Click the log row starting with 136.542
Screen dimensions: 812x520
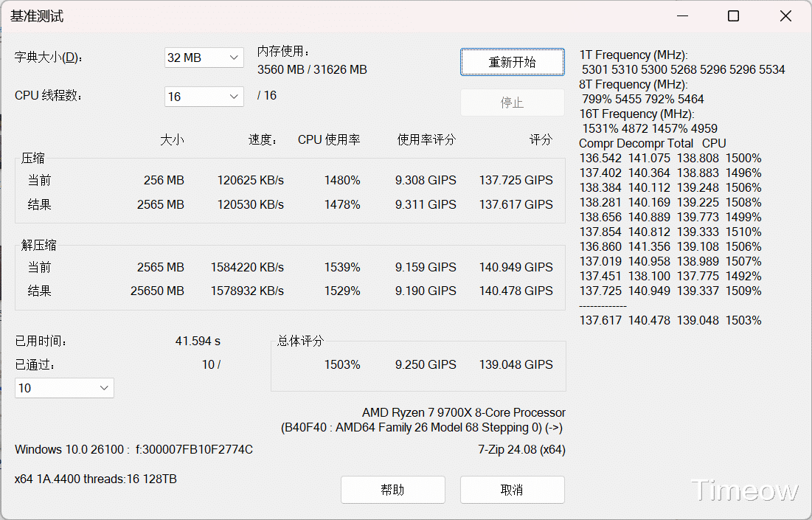click(670, 159)
